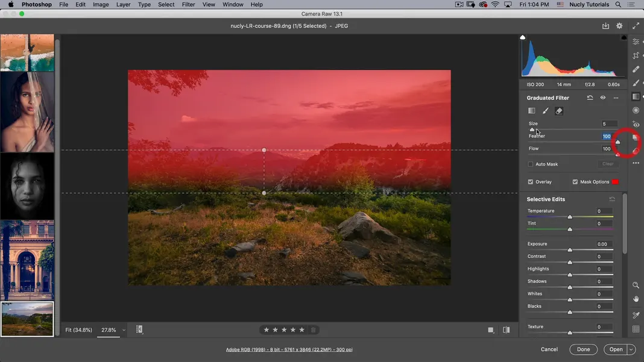Open the Type menu

tap(144, 4)
